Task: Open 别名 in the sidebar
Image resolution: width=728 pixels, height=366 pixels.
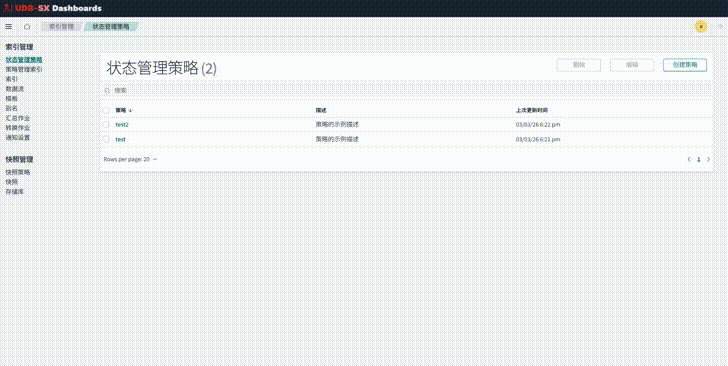Action: tap(12, 108)
